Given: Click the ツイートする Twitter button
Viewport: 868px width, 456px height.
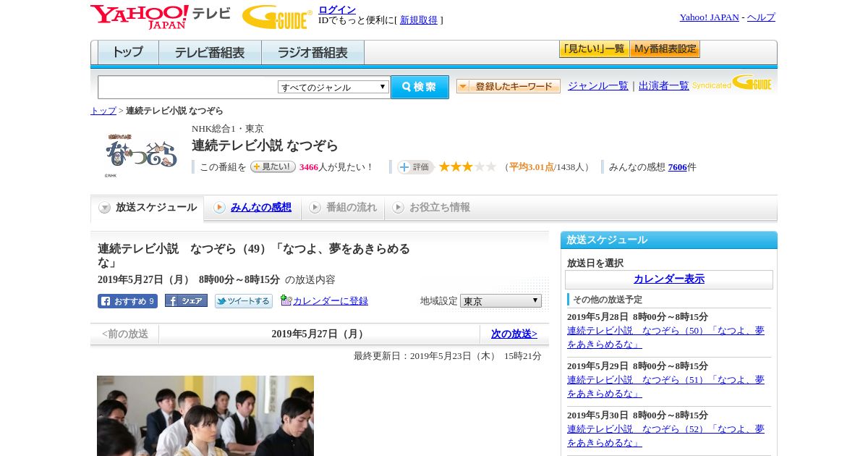Looking at the screenshot, I should (x=243, y=301).
